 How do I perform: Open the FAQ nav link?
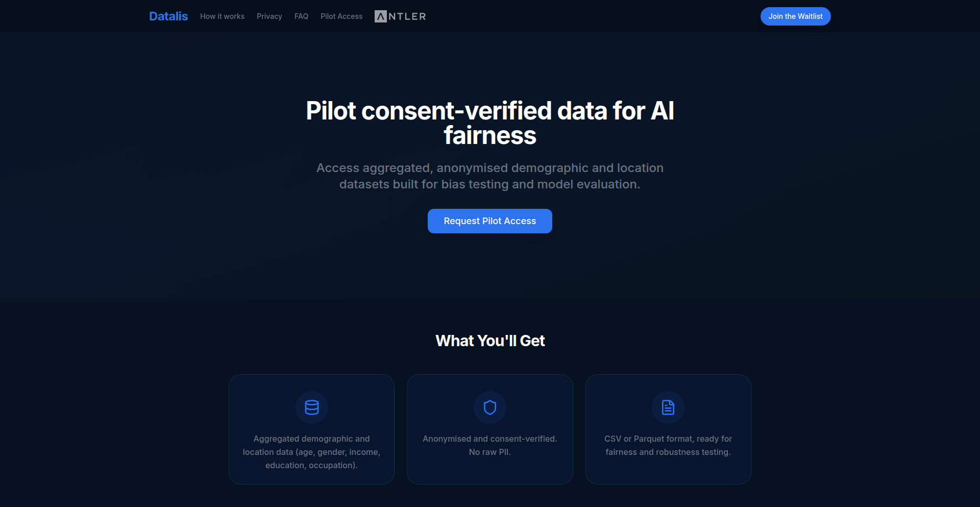pos(301,16)
